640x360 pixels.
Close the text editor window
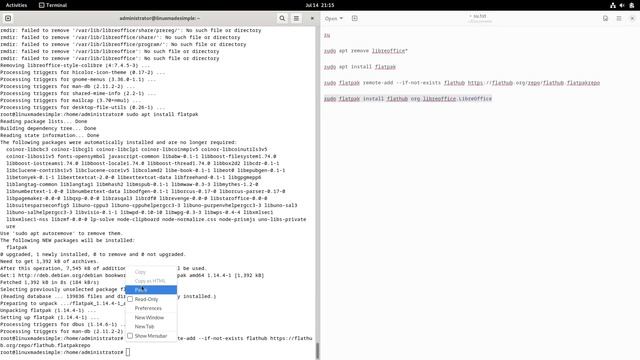point(632,18)
